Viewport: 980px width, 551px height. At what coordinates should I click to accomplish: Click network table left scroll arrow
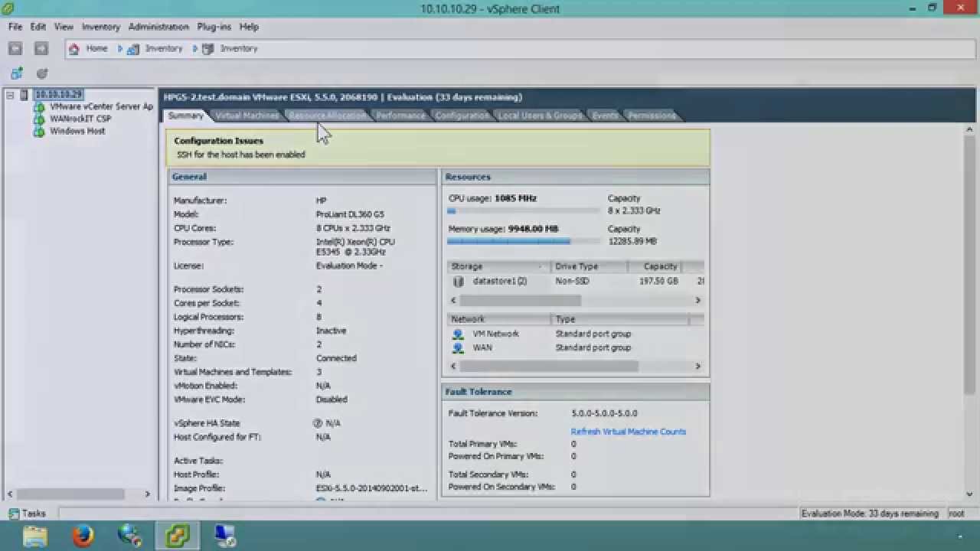[453, 367]
